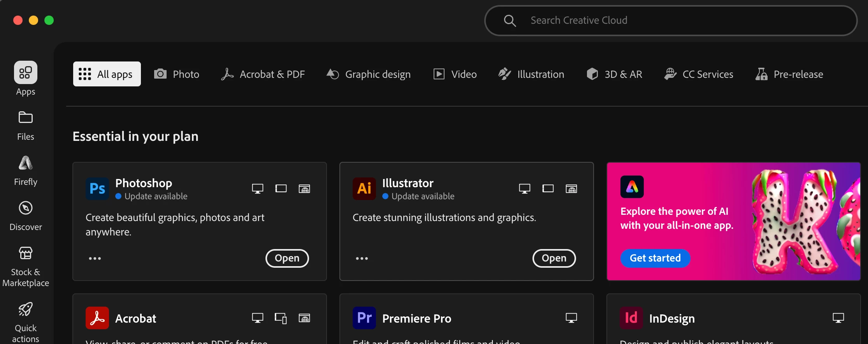Click the Photoshop title text

coord(144,183)
